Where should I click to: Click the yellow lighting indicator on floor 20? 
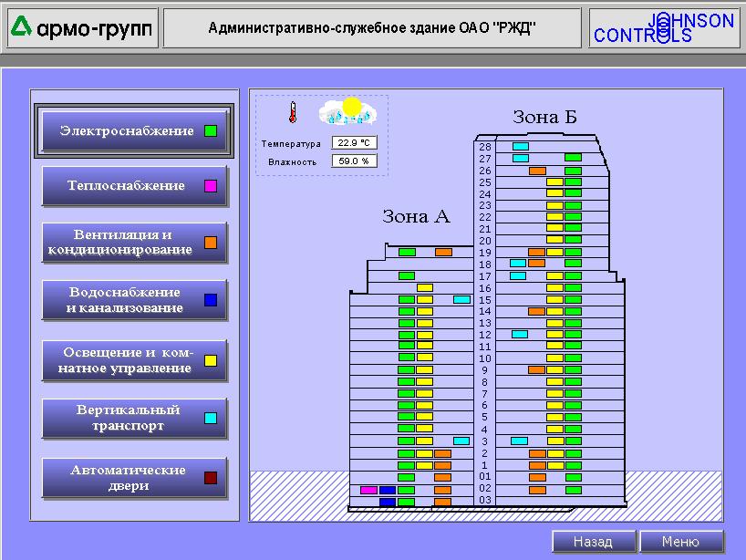click(554, 240)
